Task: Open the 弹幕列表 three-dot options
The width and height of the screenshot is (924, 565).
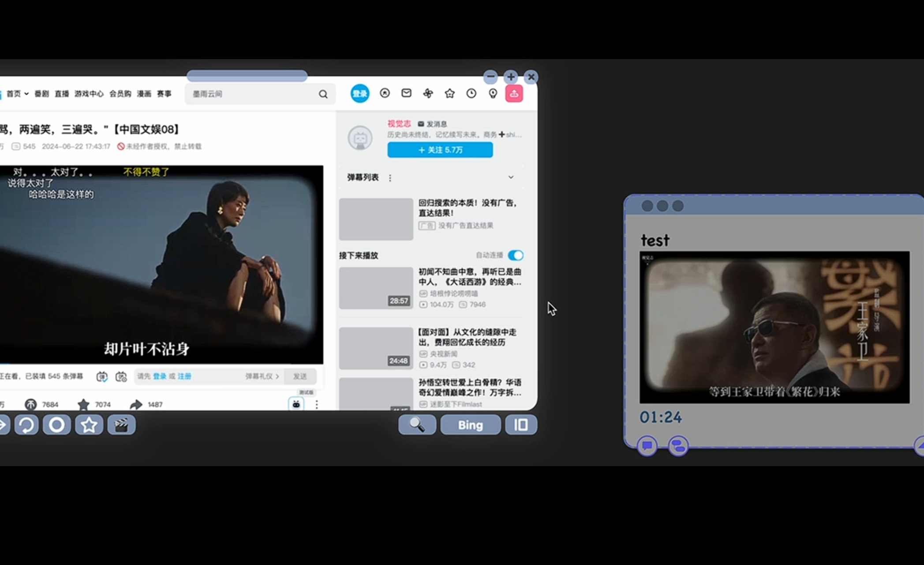Action: pyautogui.click(x=390, y=178)
